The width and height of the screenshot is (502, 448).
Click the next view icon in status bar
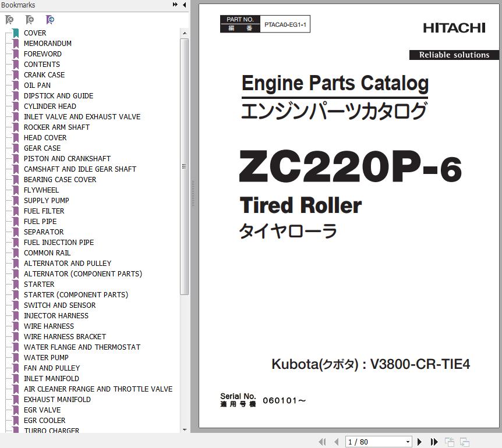[465, 442]
